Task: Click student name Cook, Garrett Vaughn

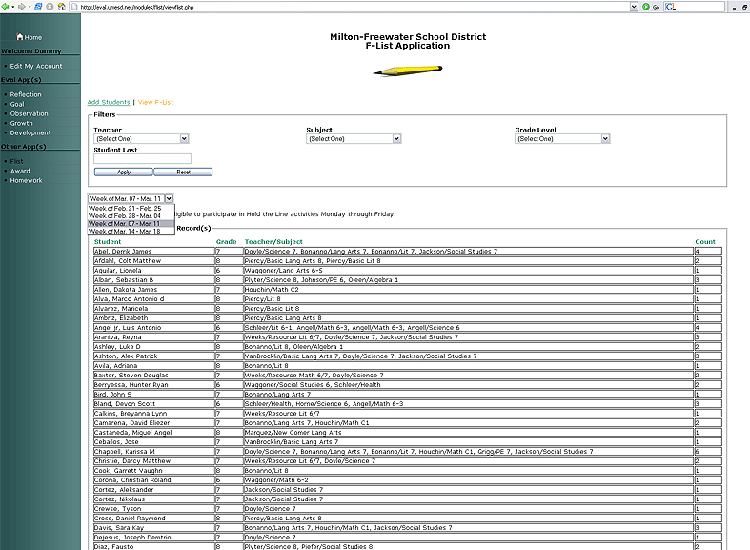Action: click(x=128, y=471)
